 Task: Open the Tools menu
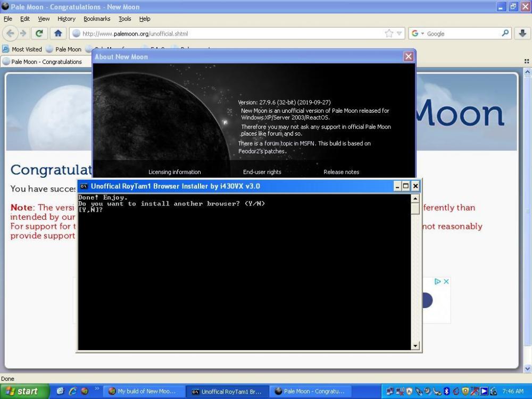124,19
